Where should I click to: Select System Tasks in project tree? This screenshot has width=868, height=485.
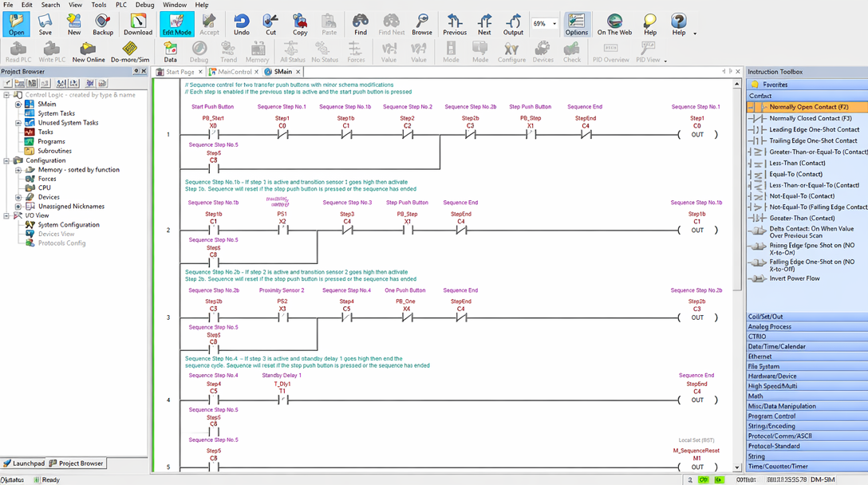click(x=56, y=113)
